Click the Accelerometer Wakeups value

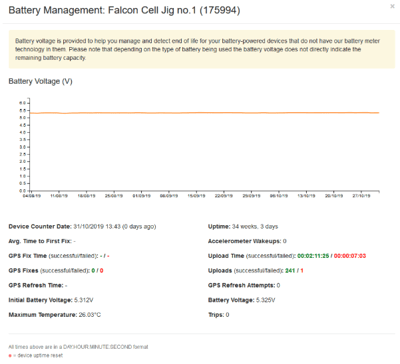tap(285, 241)
